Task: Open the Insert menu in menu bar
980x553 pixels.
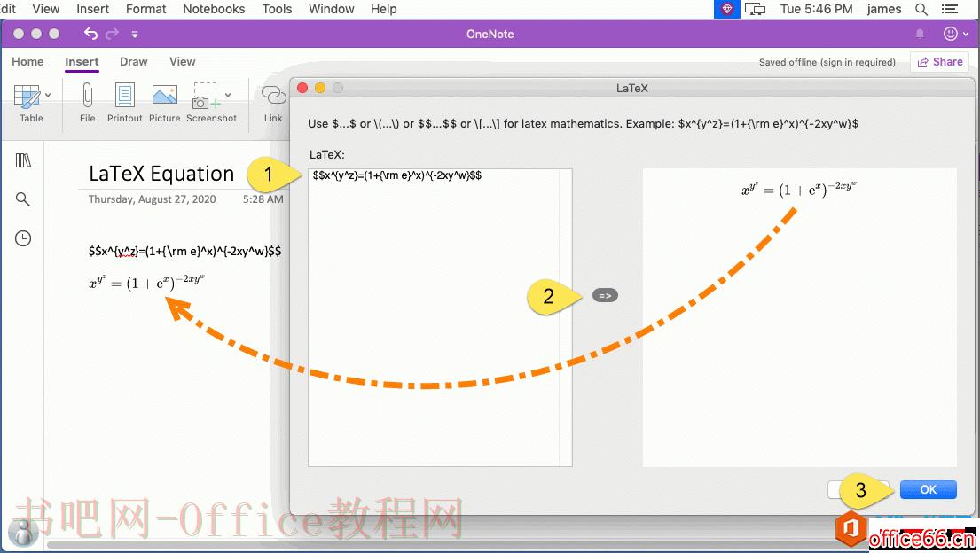Action: (92, 9)
